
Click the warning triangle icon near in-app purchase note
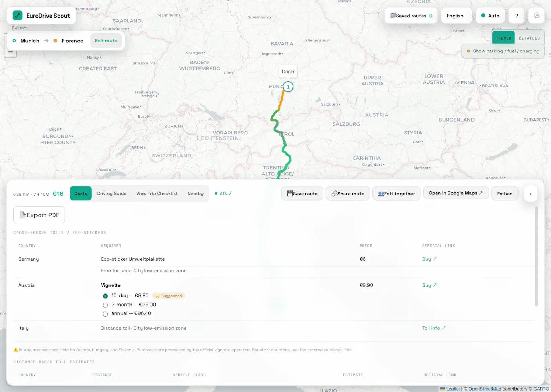pos(16,350)
